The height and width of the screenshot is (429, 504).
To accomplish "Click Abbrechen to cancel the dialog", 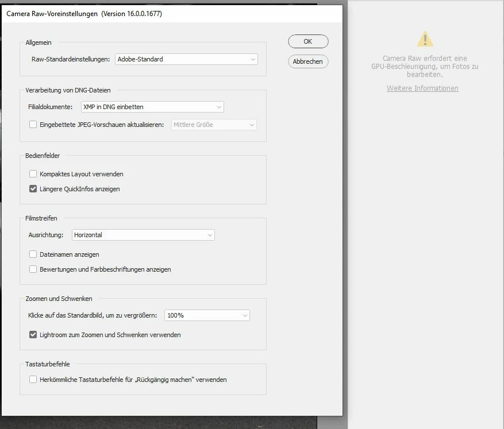I will (308, 61).
